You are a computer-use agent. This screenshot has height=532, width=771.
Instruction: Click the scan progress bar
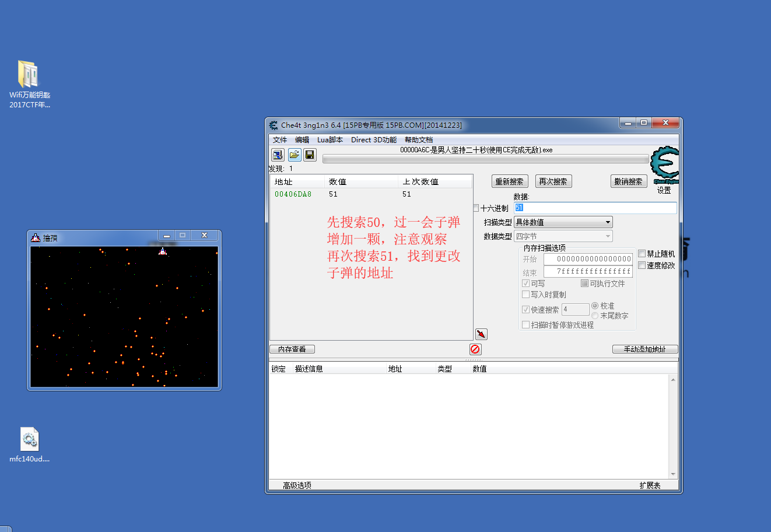pyautogui.click(x=485, y=159)
